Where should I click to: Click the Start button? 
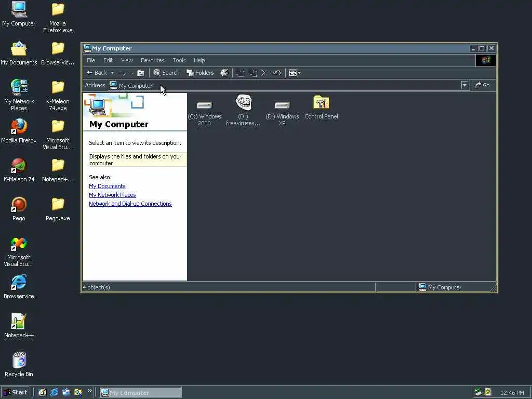16,392
